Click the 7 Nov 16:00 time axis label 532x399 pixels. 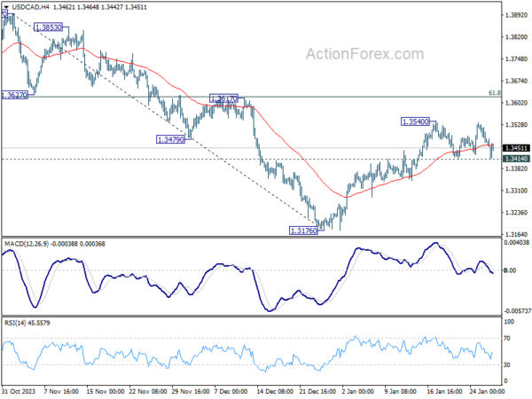click(x=61, y=391)
